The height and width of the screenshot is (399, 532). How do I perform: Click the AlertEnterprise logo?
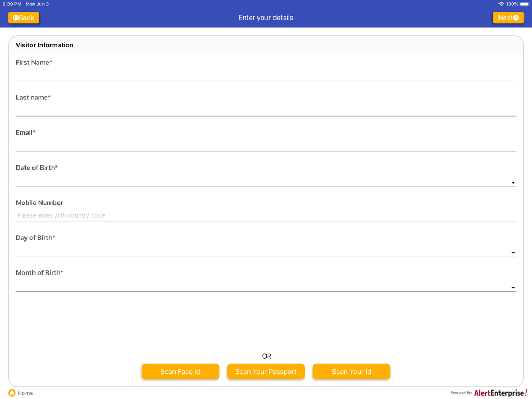(x=501, y=393)
